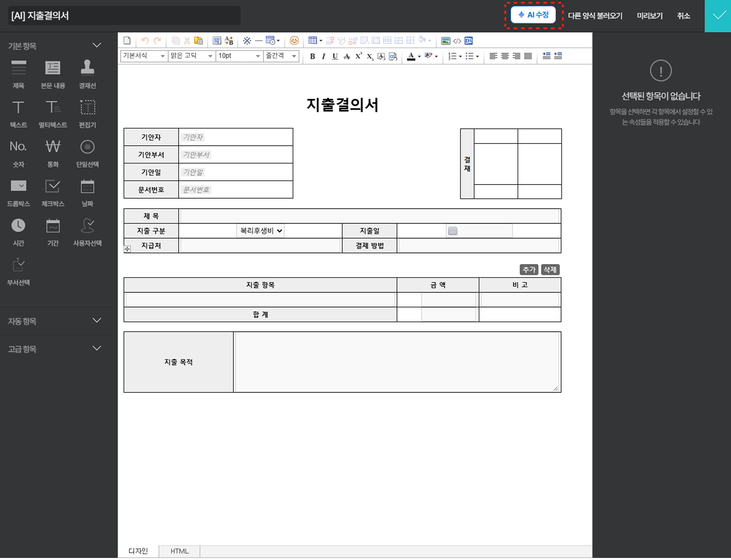Viewport: 731px width, 560px height.
Task: Open the 복리후생비 expense type dropdown
Action: 260,231
